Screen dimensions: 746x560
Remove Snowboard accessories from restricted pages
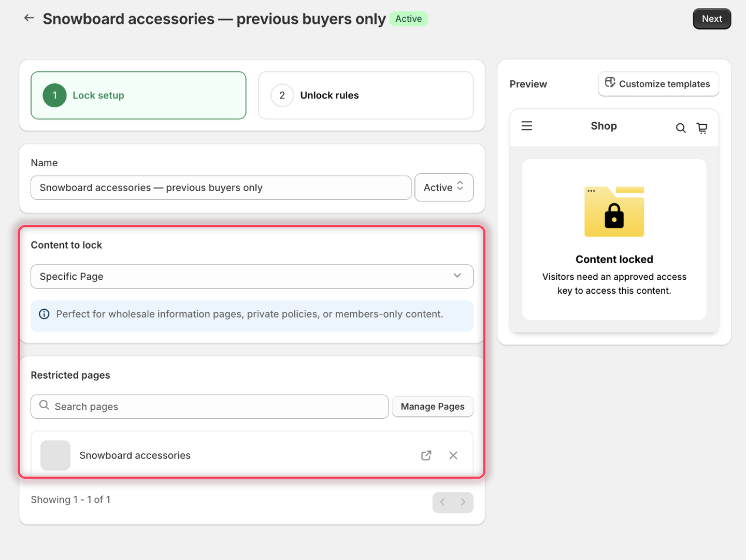tap(453, 455)
